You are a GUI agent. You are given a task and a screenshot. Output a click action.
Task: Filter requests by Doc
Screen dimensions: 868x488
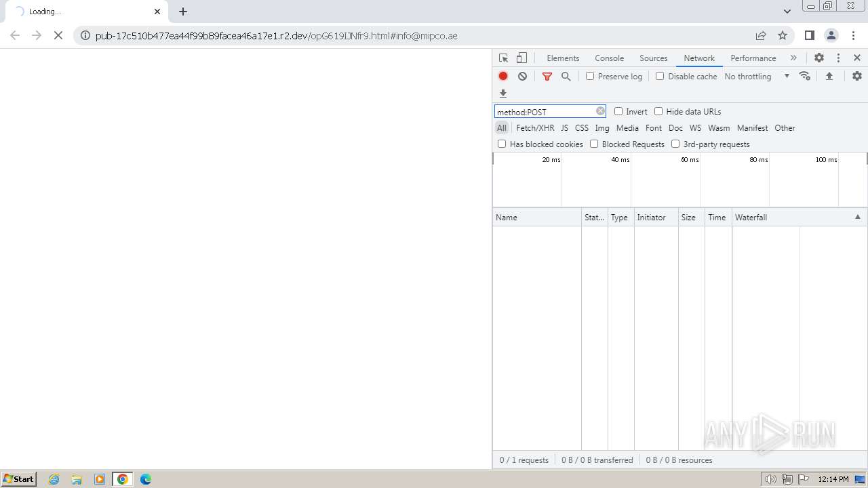(675, 127)
